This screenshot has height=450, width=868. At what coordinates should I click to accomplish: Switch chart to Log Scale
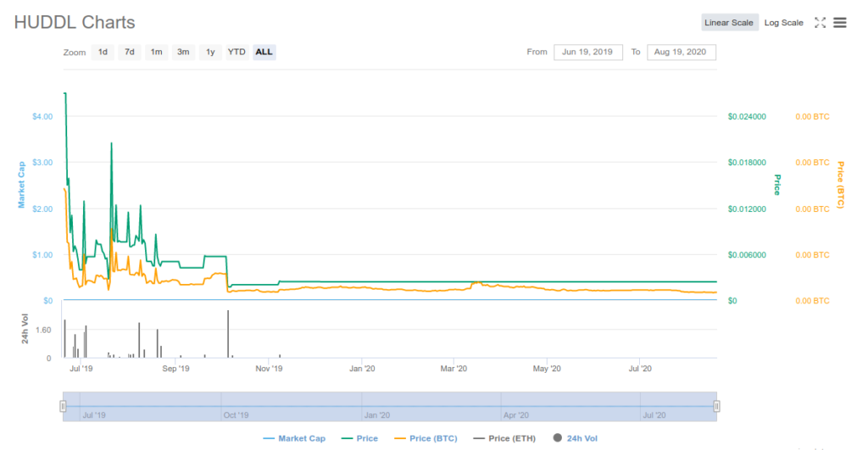(783, 23)
